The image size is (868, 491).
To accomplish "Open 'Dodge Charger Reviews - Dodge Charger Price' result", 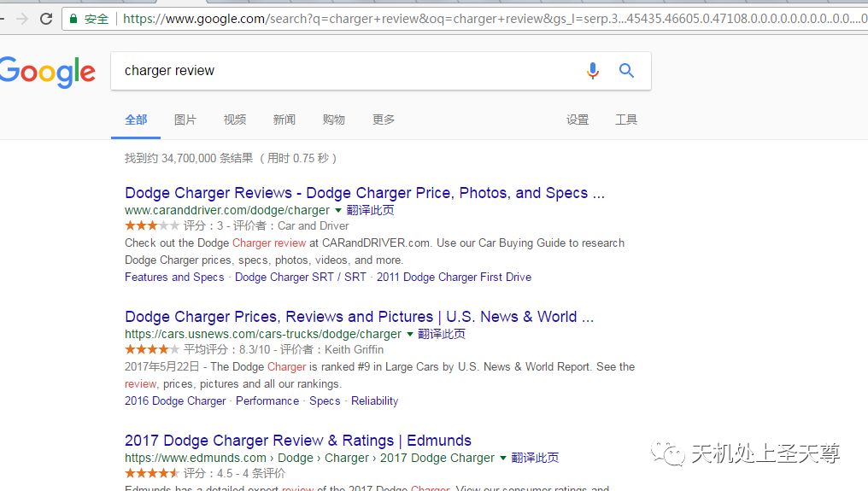I will pyautogui.click(x=364, y=193).
